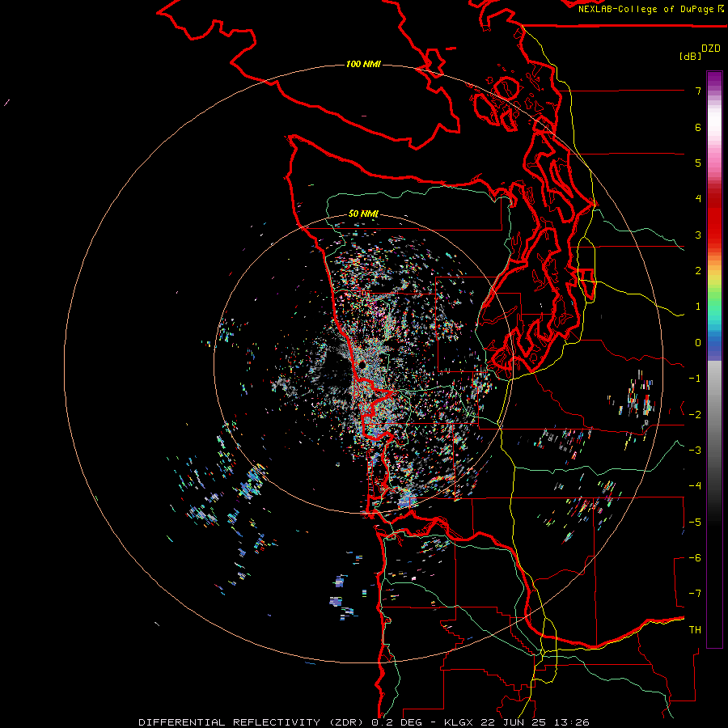Click the DZD product label above the color scale
Screen dimensions: 728x728
click(710, 49)
